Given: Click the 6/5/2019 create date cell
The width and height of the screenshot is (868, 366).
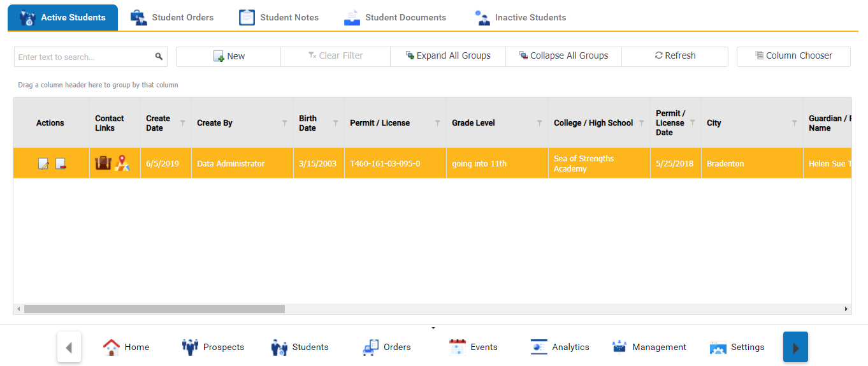Looking at the screenshot, I should pos(166,163).
